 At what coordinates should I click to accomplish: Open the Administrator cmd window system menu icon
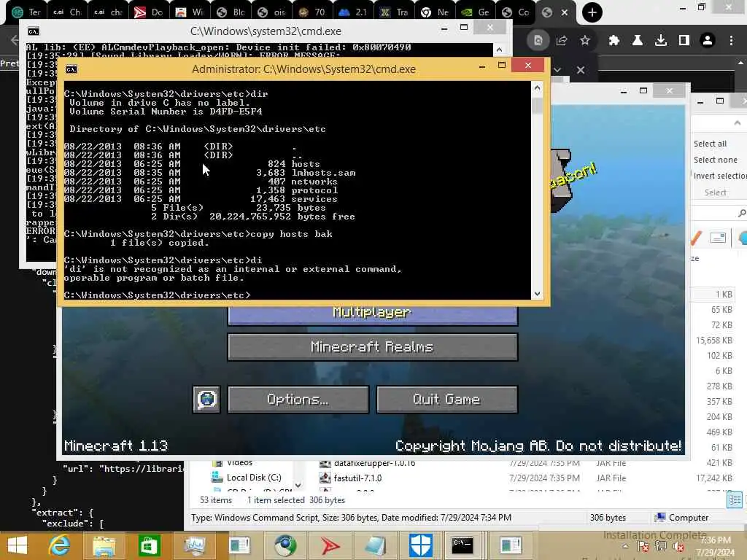[x=71, y=69]
